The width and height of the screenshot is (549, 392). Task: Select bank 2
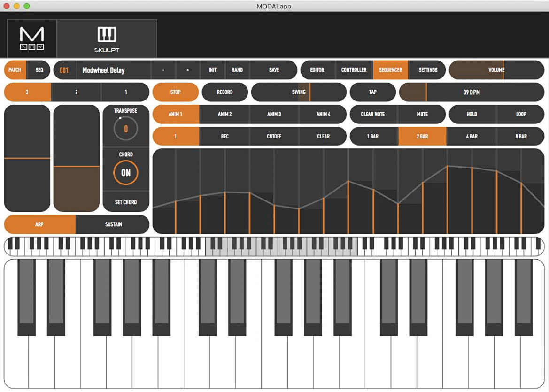[77, 92]
